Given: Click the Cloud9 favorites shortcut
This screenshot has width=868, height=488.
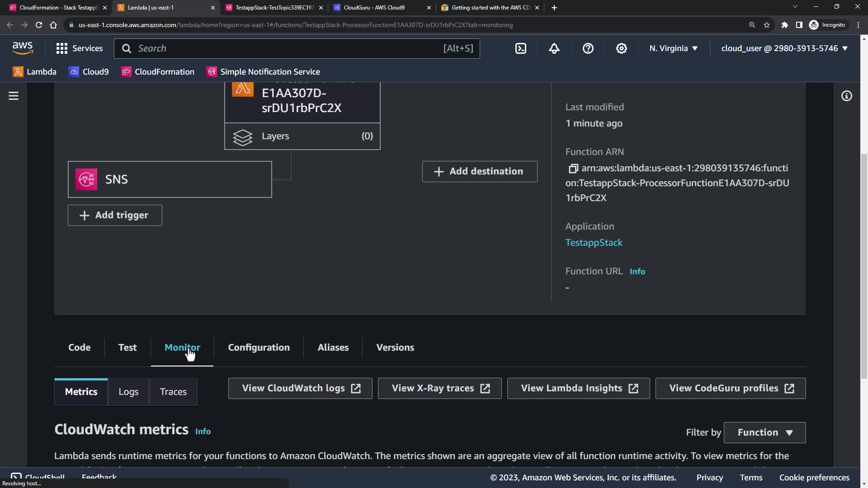Looking at the screenshot, I should [89, 72].
